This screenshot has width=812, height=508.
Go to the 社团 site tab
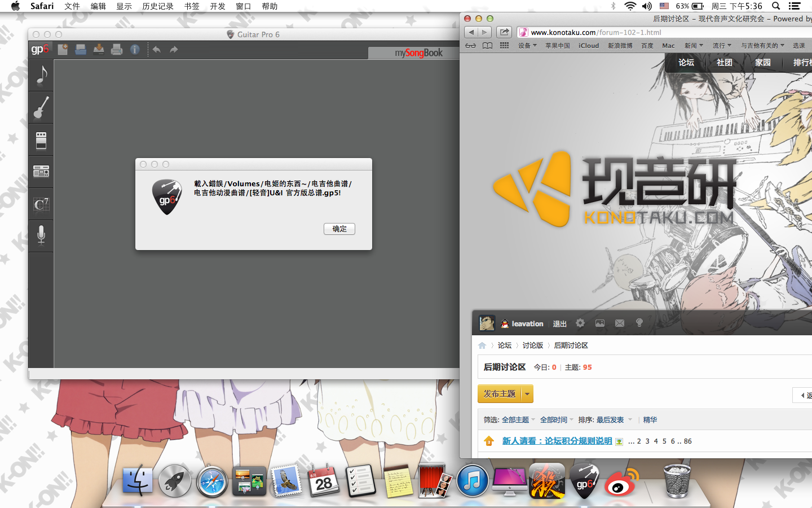725,63
